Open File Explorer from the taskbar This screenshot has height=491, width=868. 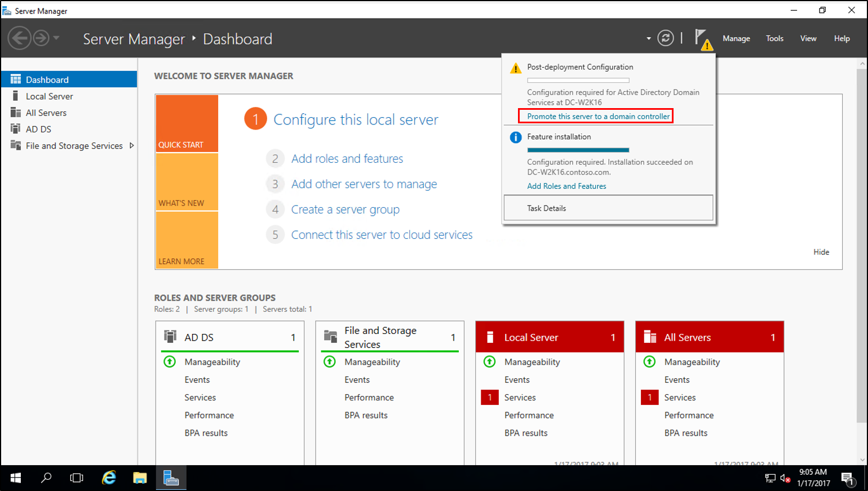[x=139, y=477]
